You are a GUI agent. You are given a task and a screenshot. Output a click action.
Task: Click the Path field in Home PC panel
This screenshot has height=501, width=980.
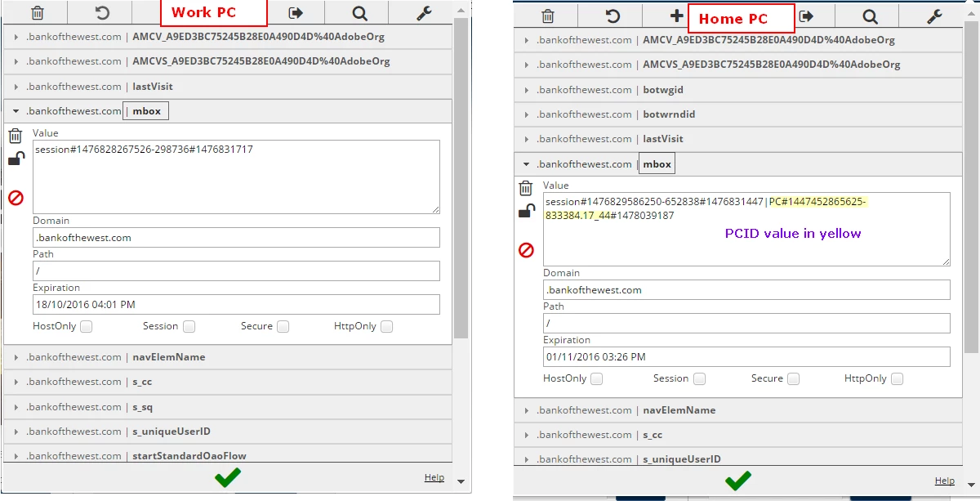coord(746,324)
